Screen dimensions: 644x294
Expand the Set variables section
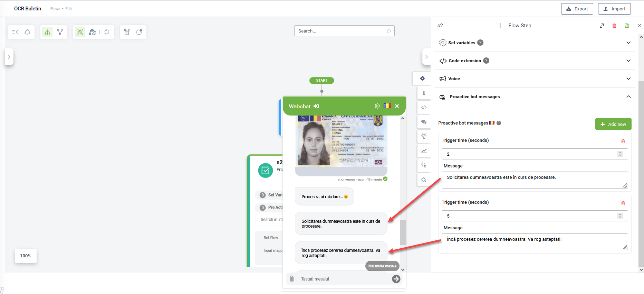coord(628,43)
